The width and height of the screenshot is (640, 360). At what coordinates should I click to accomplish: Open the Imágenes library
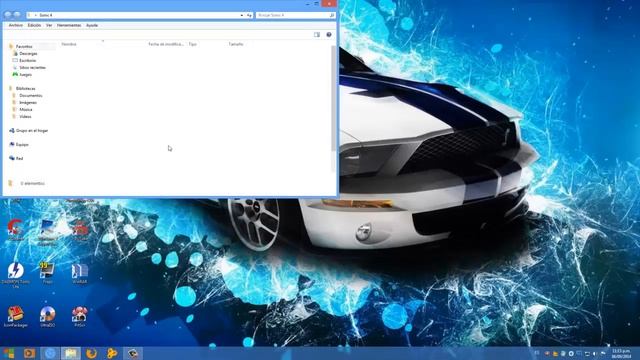[x=28, y=102]
